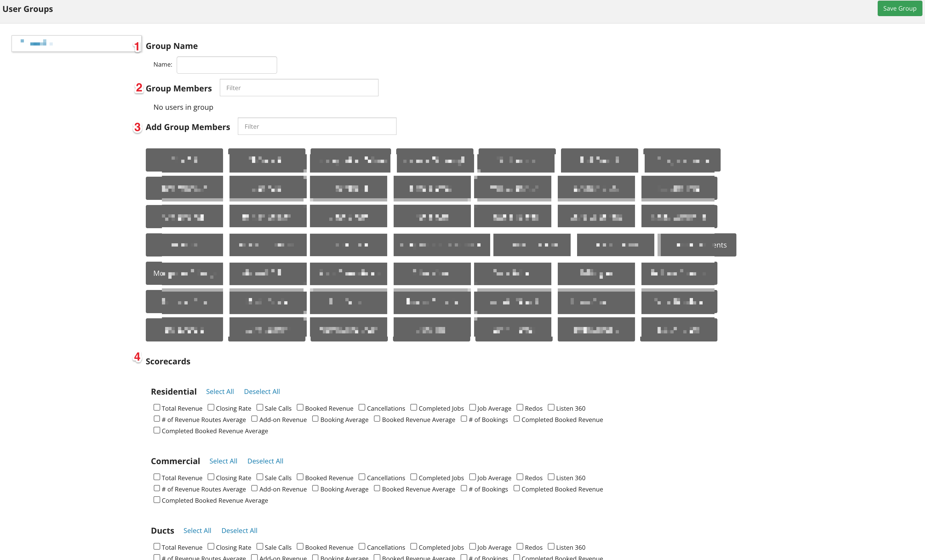Check Ducts Redos checkbox

click(x=520, y=546)
